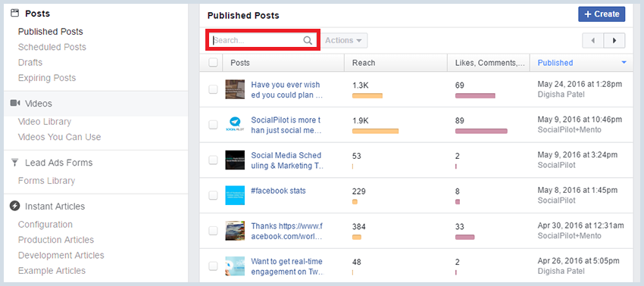
Task: Open Videos You Can Use
Action: (60, 137)
